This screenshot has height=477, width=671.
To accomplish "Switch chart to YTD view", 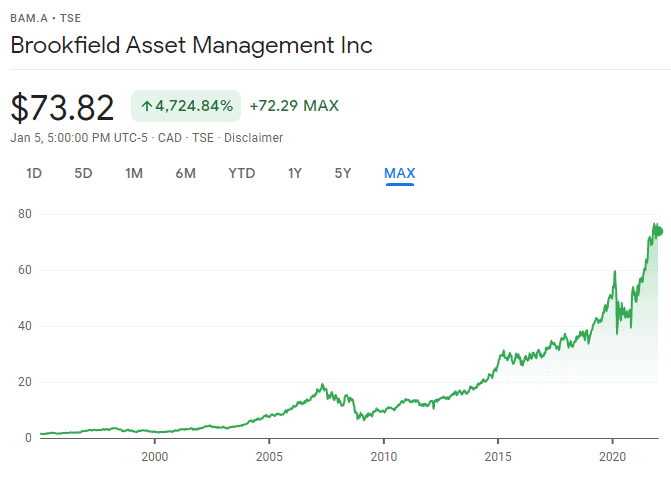I will (x=242, y=173).
